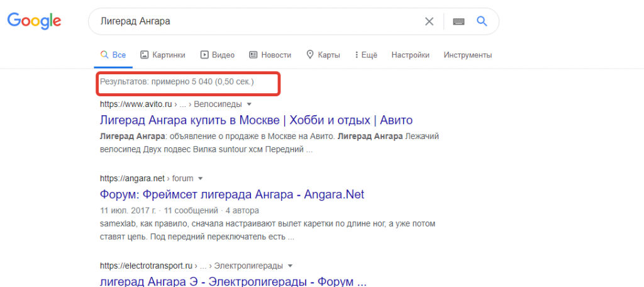This screenshot has width=644, height=287.
Task: Open the Форум: Фреймсет лигерада Ангара link
Action: coord(232,194)
